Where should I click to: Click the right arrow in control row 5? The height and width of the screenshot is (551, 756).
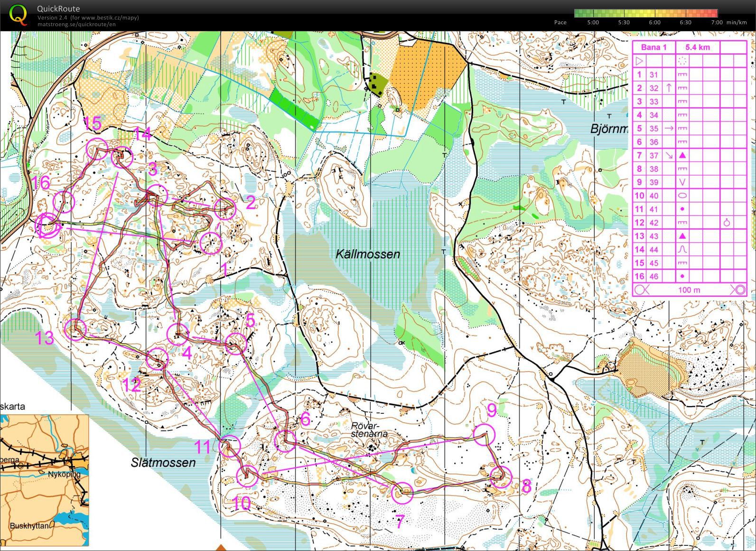click(x=669, y=128)
